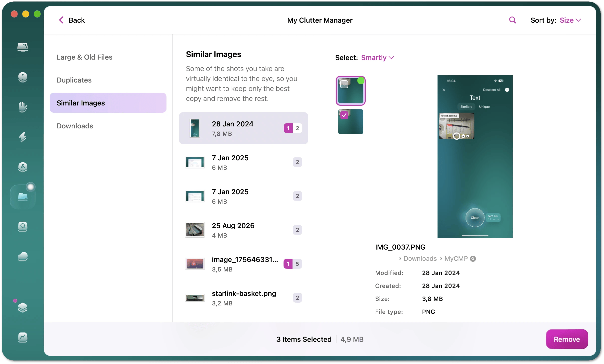The width and height of the screenshot is (604, 364).
Task: Open Performance lightning bolt icon
Action: click(23, 137)
